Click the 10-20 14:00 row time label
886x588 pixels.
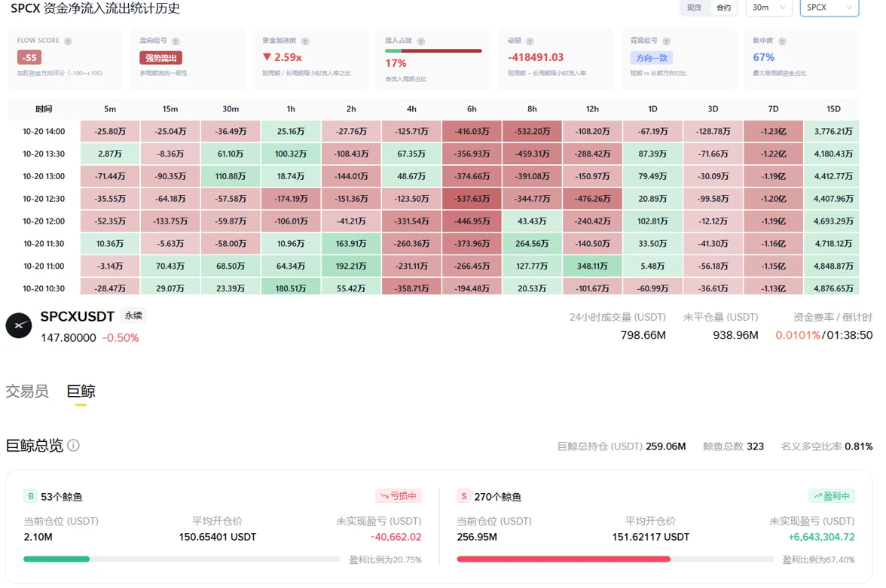point(44,132)
